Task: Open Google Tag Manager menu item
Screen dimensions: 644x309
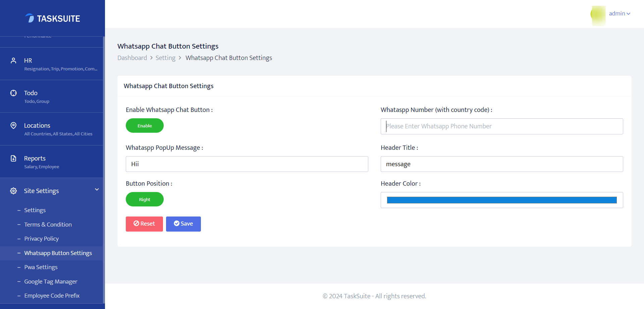Action: [51, 282]
